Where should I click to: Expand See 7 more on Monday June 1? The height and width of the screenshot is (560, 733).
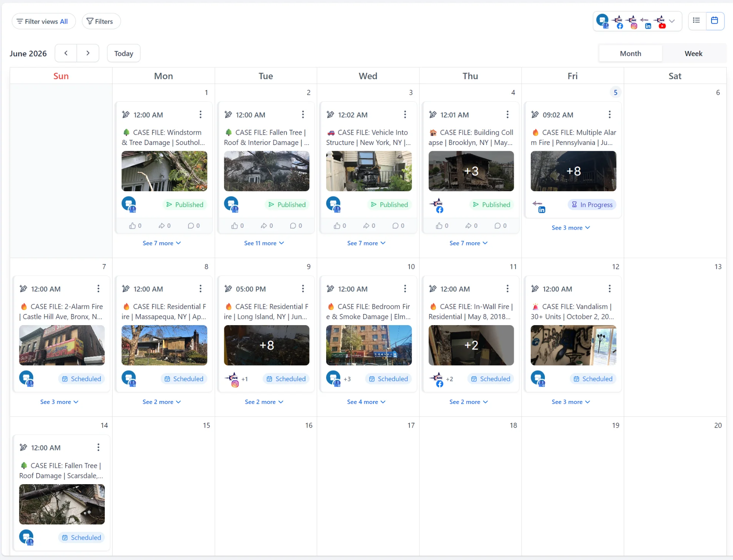pos(162,243)
